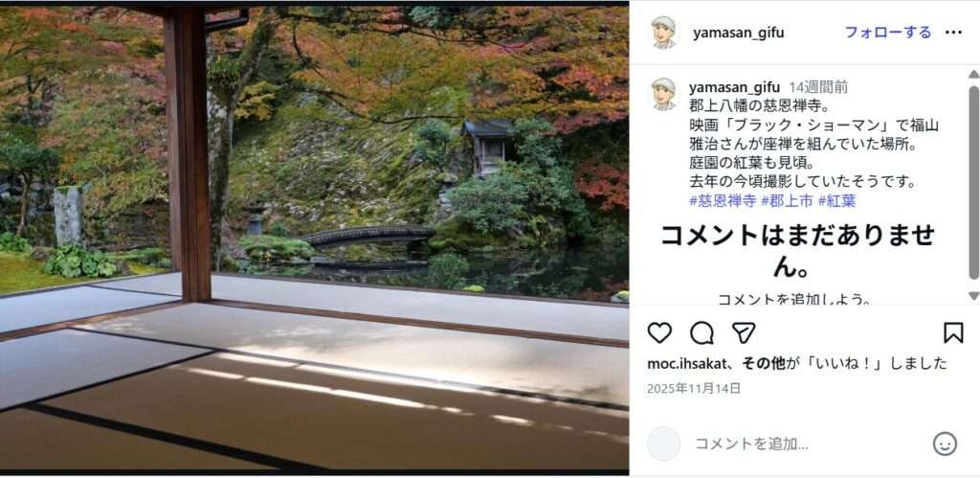The height and width of the screenshot is (478, 980).
Task: Click the comments panel scrollbar thumb
Action: tap(973, 181)
